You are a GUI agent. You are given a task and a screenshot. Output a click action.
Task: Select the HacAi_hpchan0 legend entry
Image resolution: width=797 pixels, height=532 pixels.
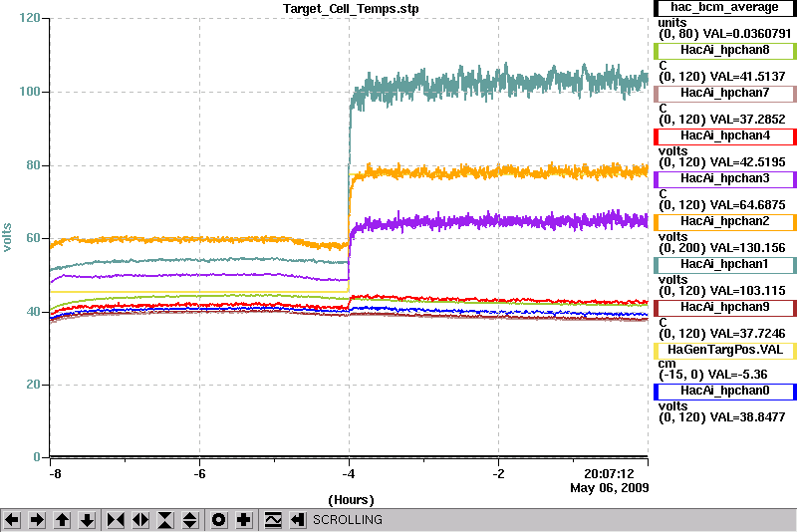coord(725,392)
